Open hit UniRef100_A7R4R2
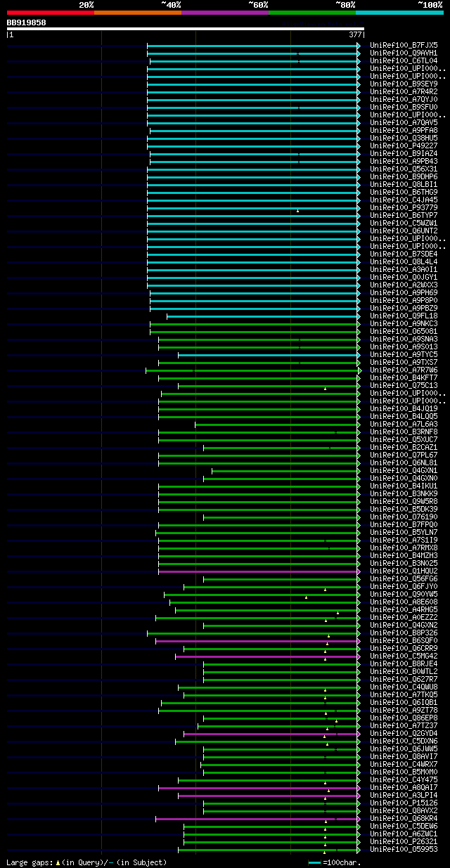Screen dimensions: 450x868 (x=404, y=91)
